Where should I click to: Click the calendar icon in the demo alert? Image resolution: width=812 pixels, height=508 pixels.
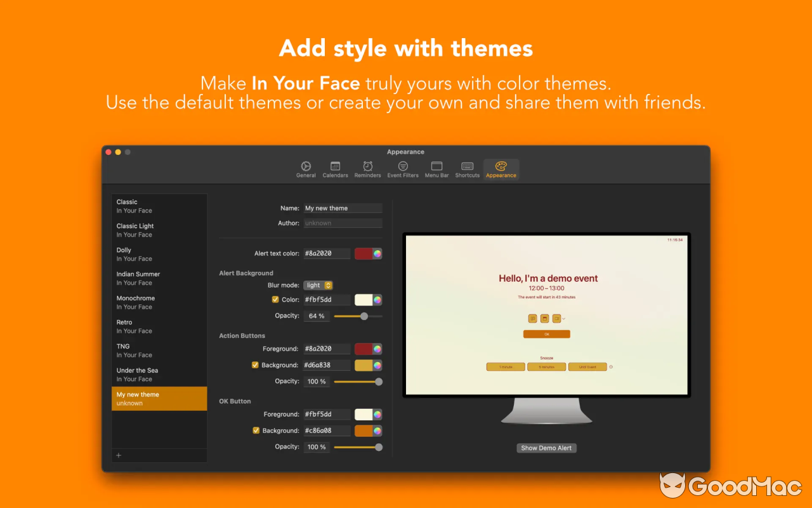tap(544, 318)
